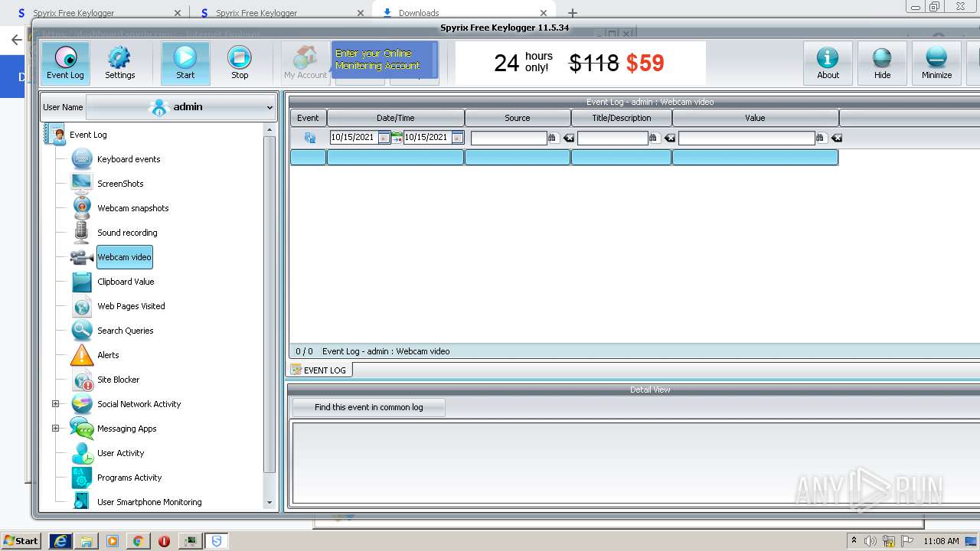Open calendar picker for start date
This screenshot has height=551, width=980.
tap(384, 138)
